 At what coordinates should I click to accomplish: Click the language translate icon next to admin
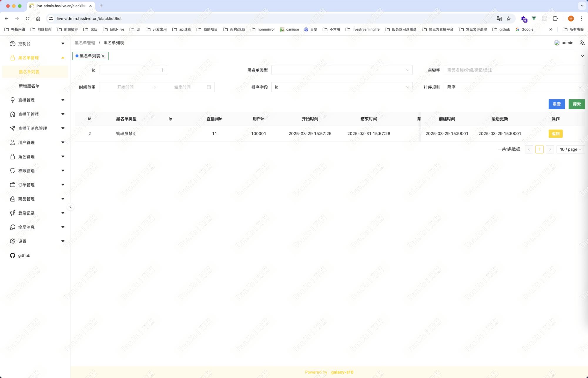click(582, 43)
